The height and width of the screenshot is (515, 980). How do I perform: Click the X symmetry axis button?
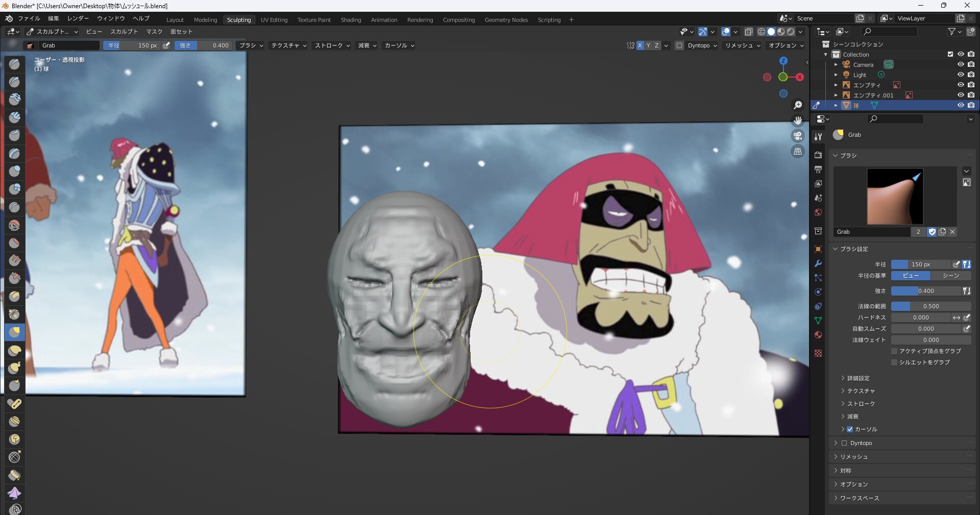pyautogui.click(x=640, y=45)
